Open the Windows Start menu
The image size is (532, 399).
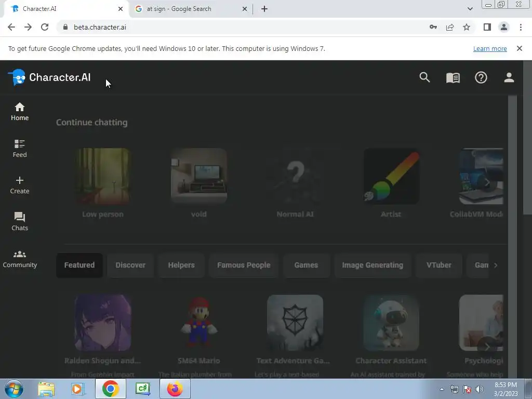tap(14, 389)
